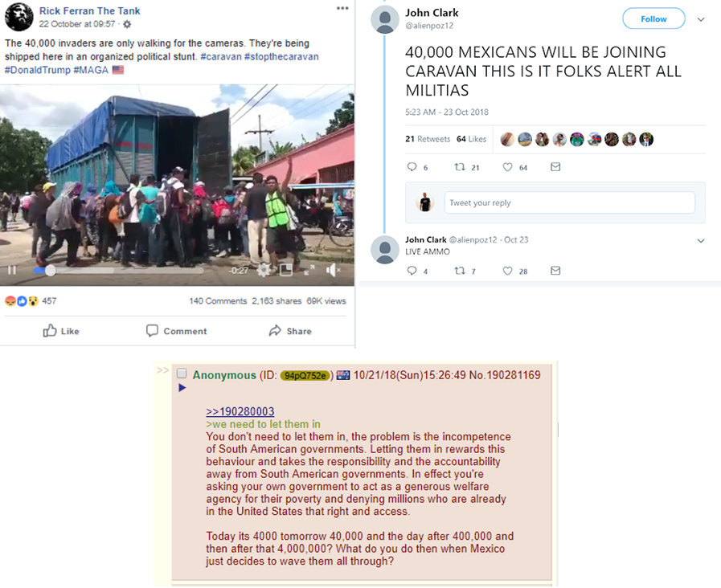This screenshot has height=588, width=721.
Task: Retweet the main tweet with 21 retweets
Action: 459,167
